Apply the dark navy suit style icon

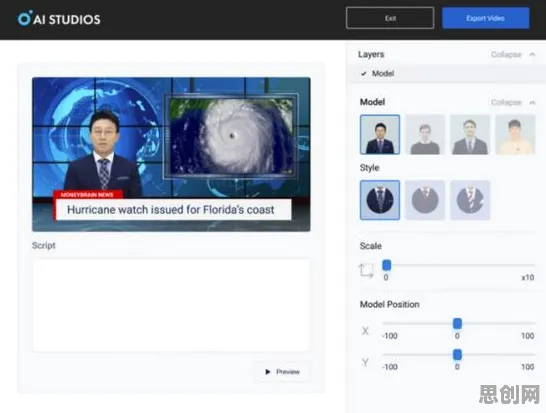[380, 200]
